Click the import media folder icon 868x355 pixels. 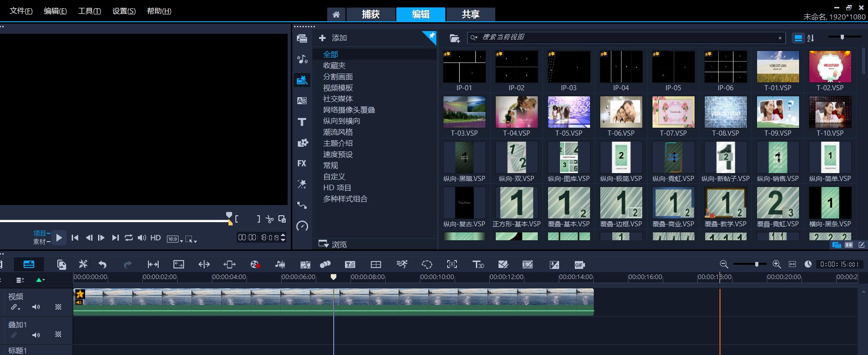click(455, 38)
